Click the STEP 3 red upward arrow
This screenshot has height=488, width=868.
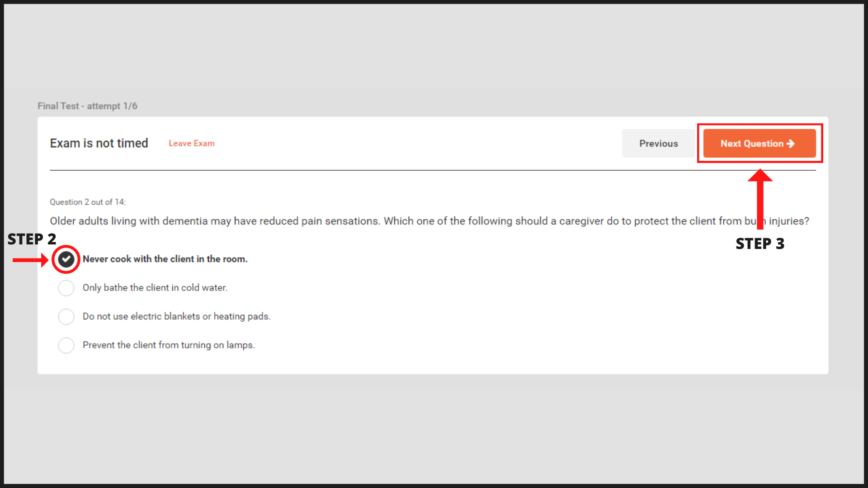point(760,199)
